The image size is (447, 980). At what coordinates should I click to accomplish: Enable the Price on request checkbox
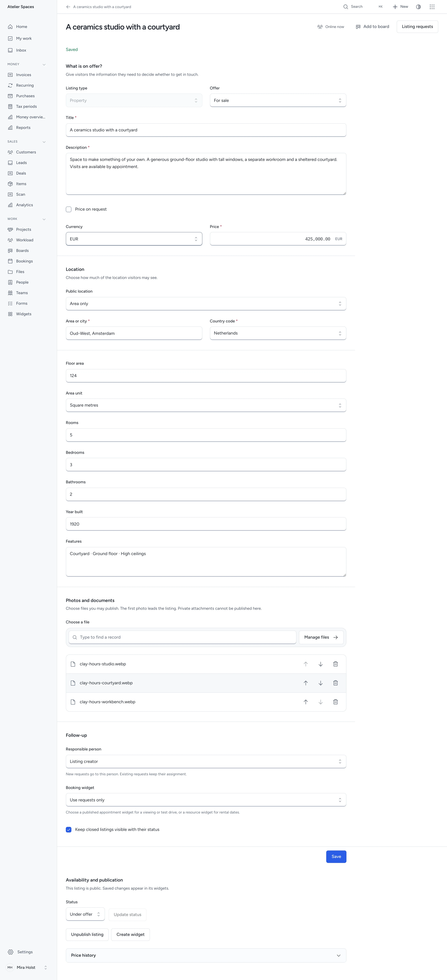(68, 209)
